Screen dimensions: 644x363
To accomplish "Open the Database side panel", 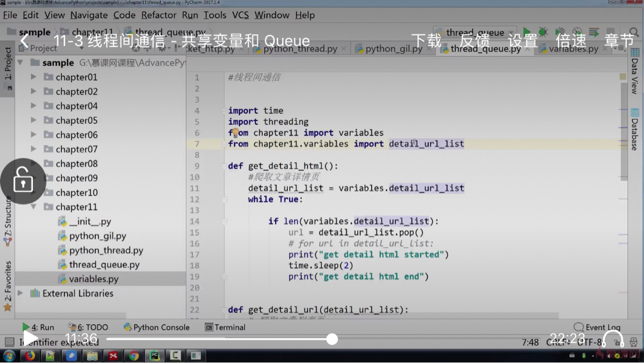I will pos(634,130).
